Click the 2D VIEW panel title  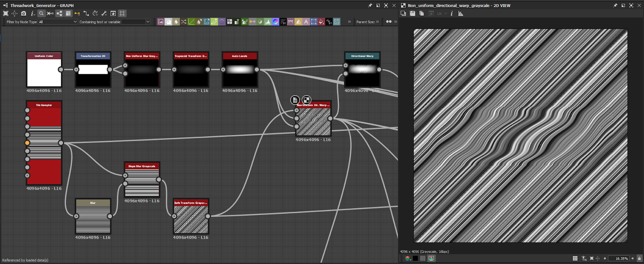pos(459,6)
